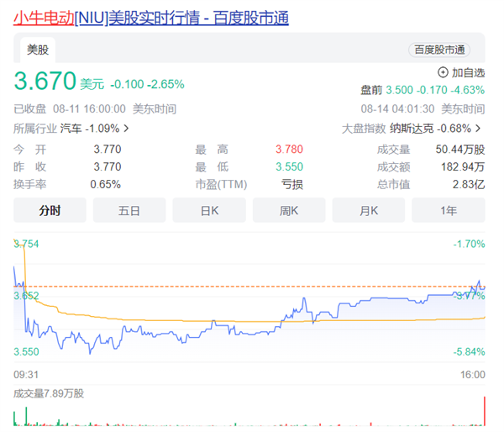Click the tall red closing volume bar

point(484,411)
